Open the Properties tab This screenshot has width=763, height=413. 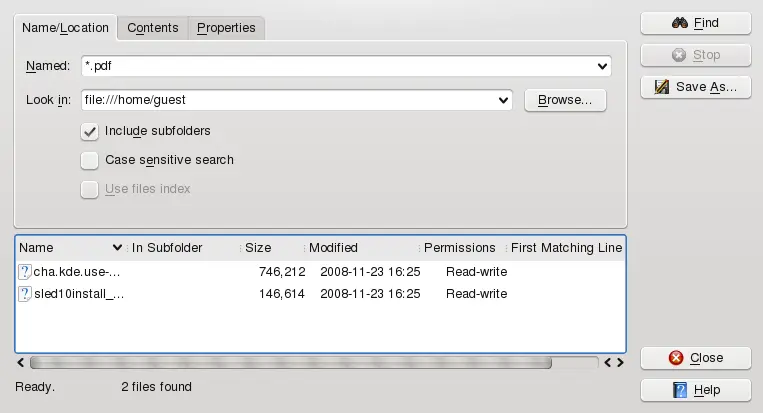click(226, 28)
